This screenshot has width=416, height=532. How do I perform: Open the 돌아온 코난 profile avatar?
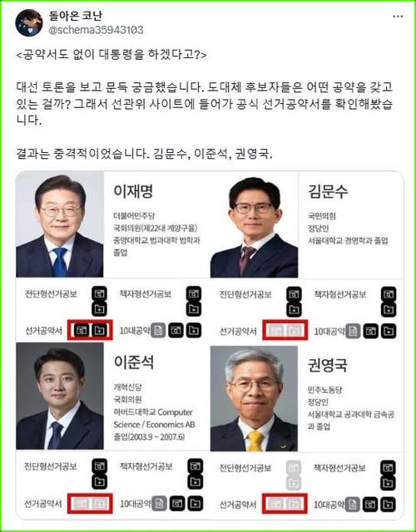pyautogui.click(x=28, y=22)
